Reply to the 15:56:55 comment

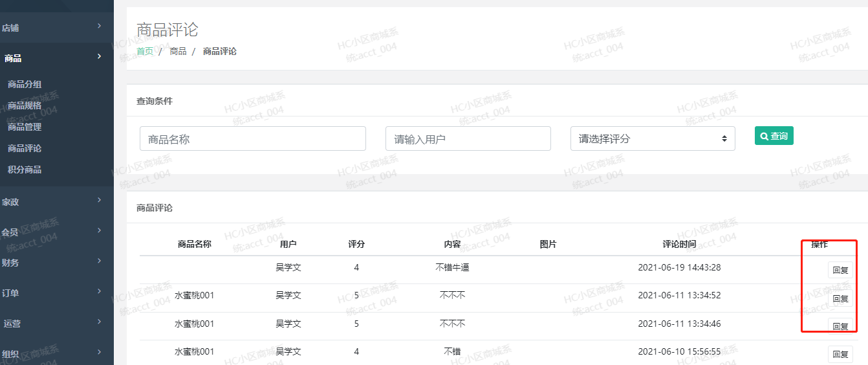click(840, 354)
